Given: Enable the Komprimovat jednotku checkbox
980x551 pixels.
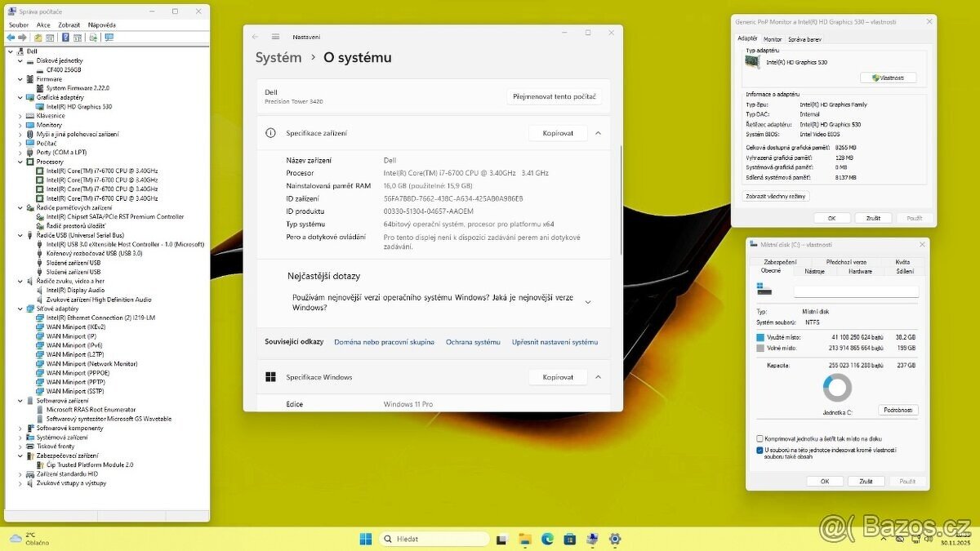Looking at the screenshot, I should 760,438.
